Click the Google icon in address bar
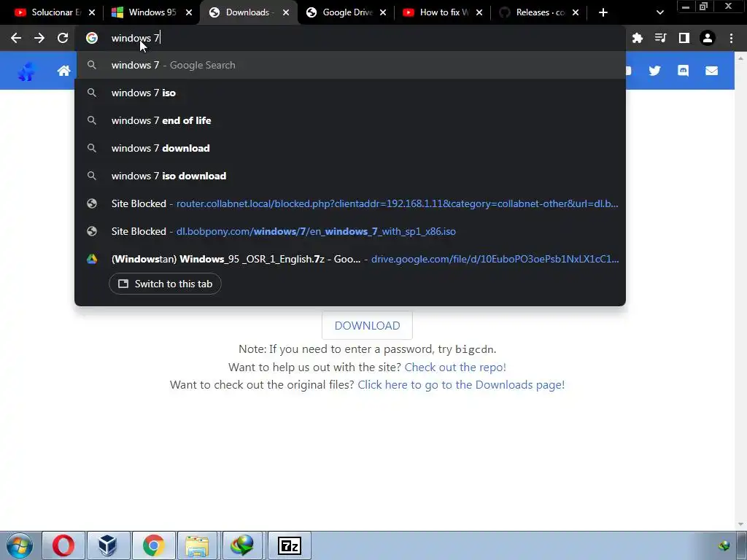This screenshot has width=747, height=560. (92, 38)
